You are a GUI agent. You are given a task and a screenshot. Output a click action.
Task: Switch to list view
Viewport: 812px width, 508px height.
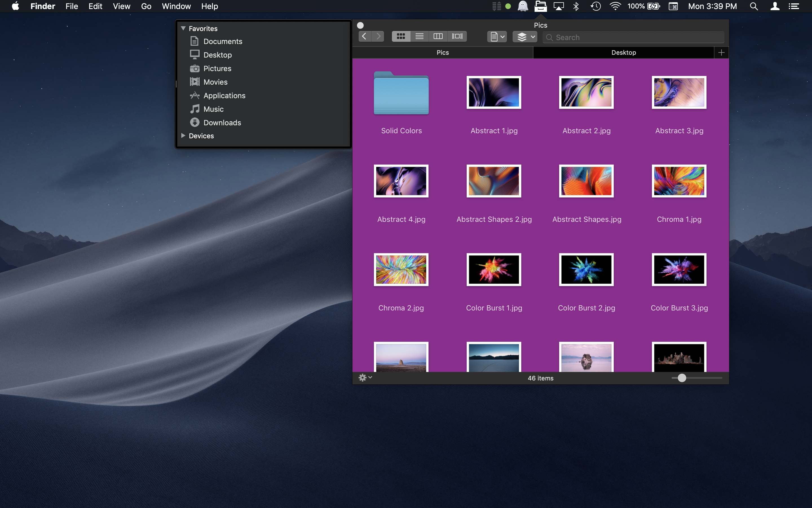[x=420, y=36]
